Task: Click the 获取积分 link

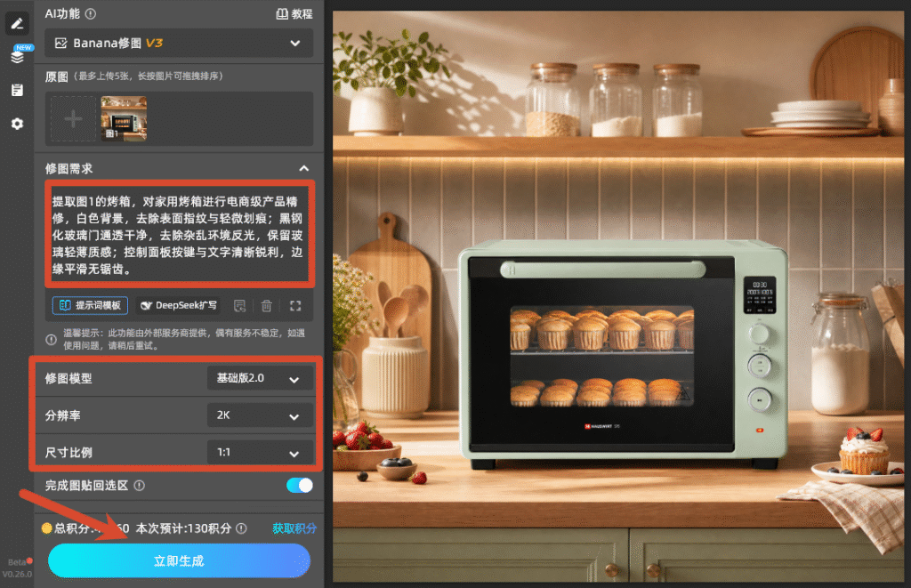Action: coord(294,528)
